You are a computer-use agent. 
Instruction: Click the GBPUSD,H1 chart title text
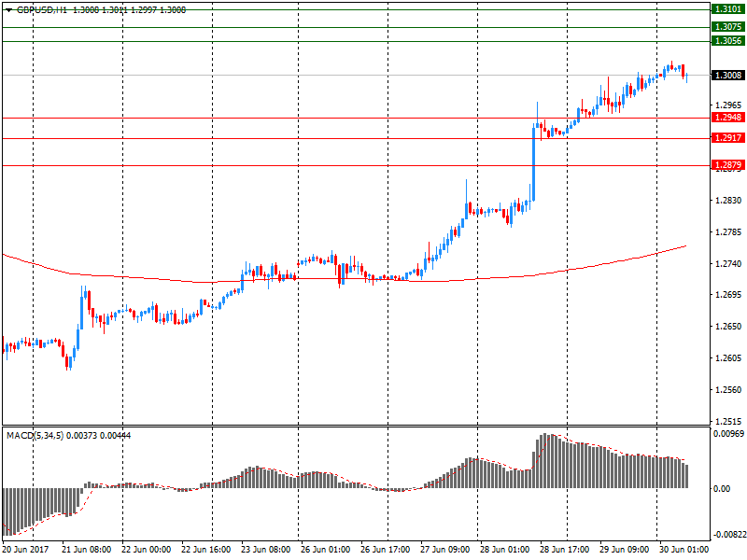42,10
